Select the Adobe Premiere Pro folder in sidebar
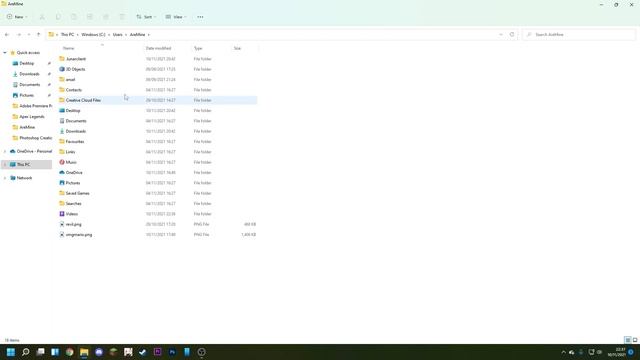Image resolution: width=640 pixels, height=360 pixels. pos(31,106)
